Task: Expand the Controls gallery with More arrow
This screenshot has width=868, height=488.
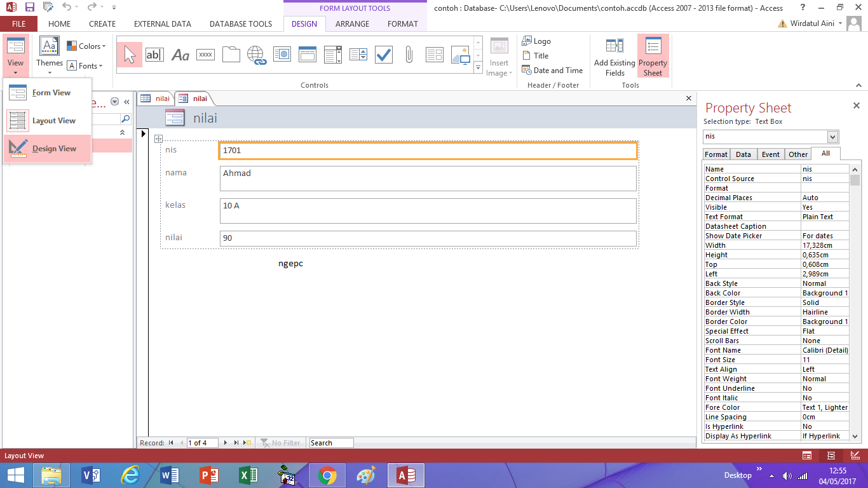Action: click(478, 67)
